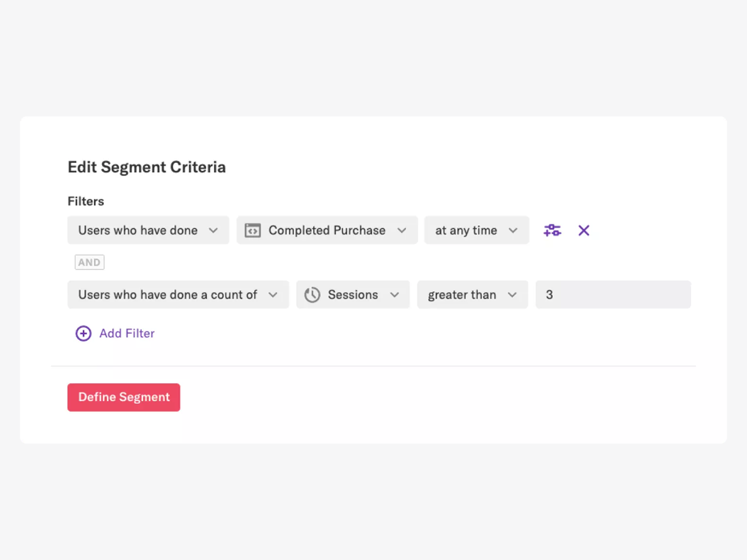Screen dimensions: 747x560
Task: Toggle the AND condition badge
Action: tap(89, 262)
